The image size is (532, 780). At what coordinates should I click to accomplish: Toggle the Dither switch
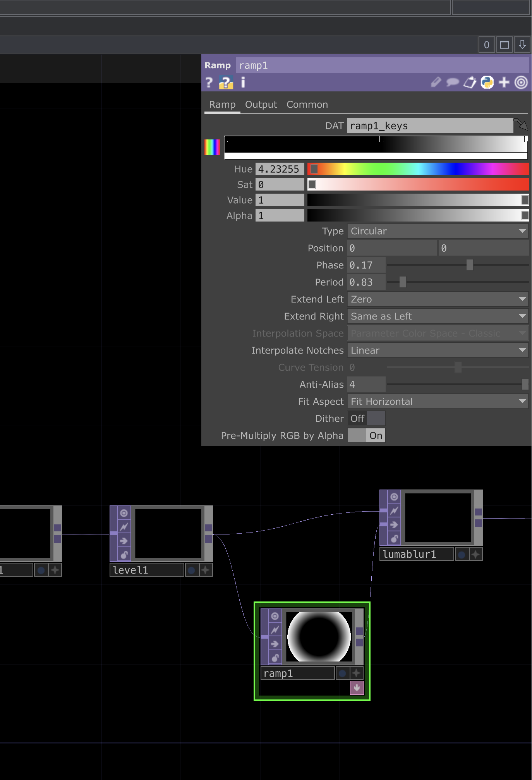[366, 419]
